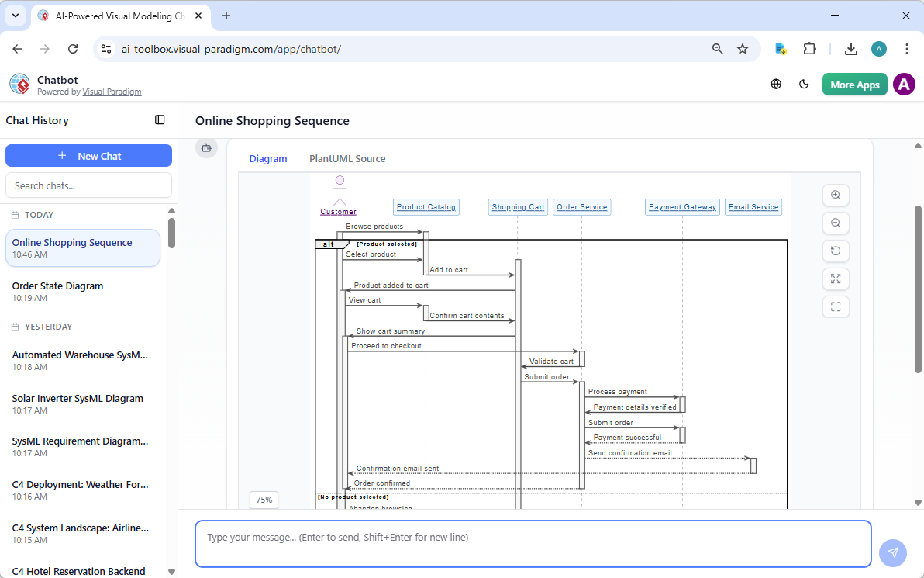Click the More Apps button
924x578 pixels.
click(854, 84)
